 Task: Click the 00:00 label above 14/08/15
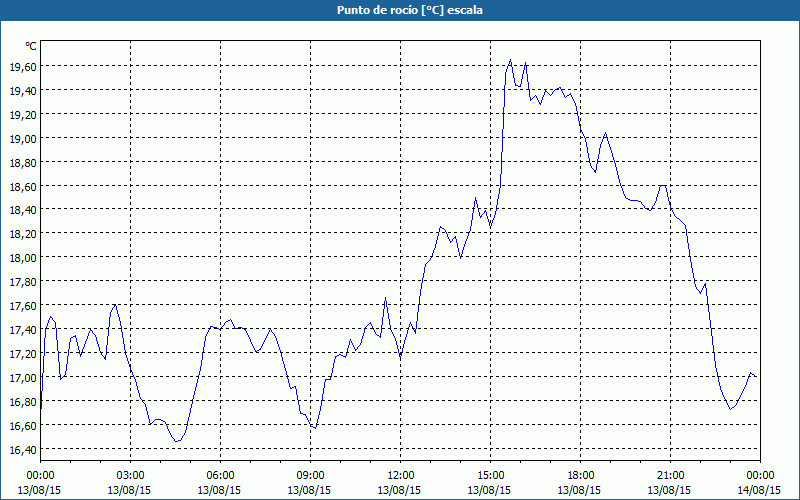760,476
